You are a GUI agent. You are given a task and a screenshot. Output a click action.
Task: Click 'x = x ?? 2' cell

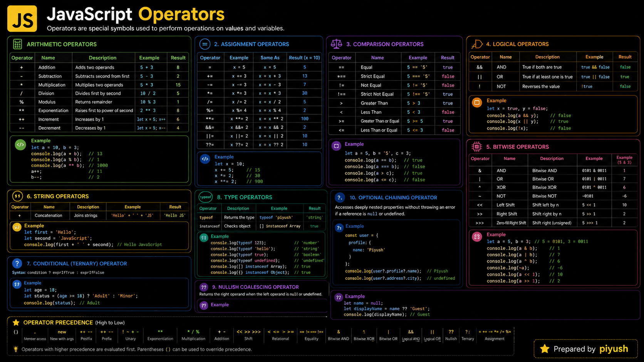(x=271, y=145)
